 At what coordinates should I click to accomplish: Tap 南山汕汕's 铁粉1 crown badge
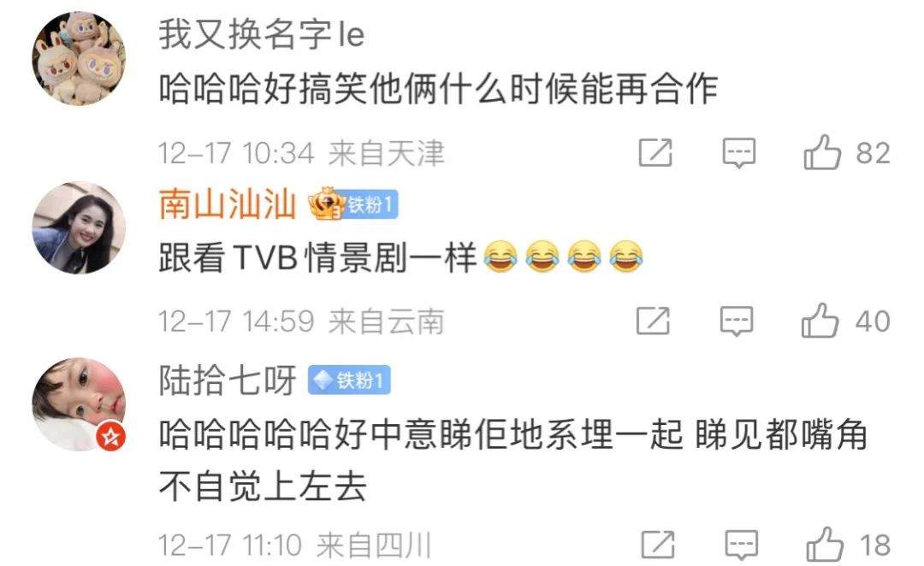pyautogui.click(x=353, y=204)
